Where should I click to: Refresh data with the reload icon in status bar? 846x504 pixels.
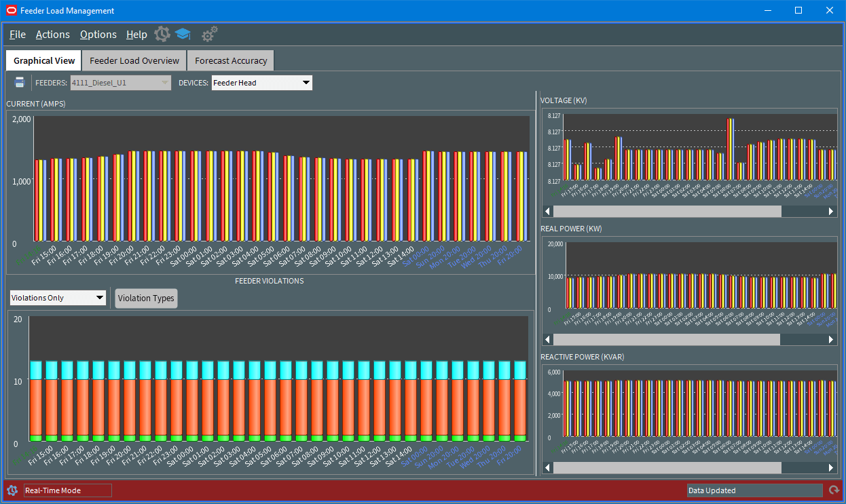pos(834,490)
